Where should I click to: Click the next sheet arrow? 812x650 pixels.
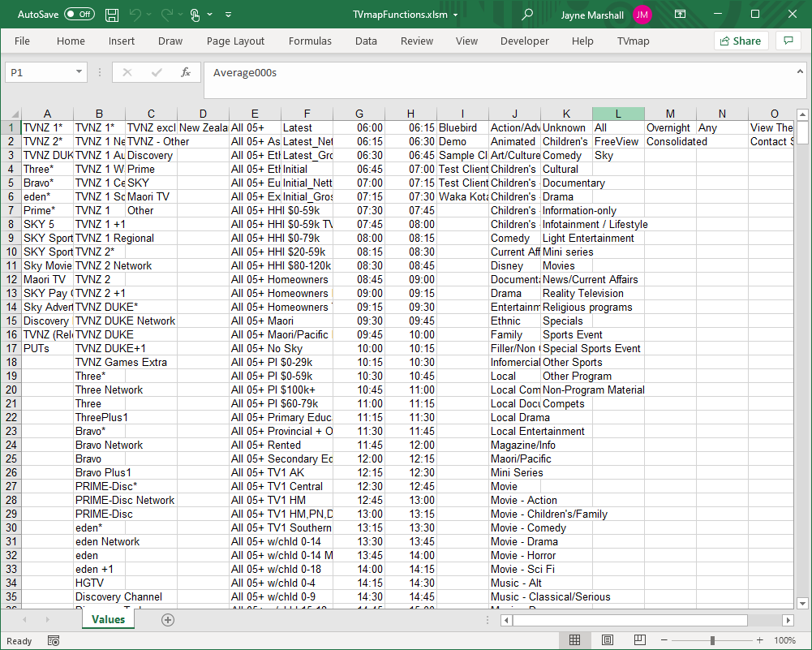(47, 619)
